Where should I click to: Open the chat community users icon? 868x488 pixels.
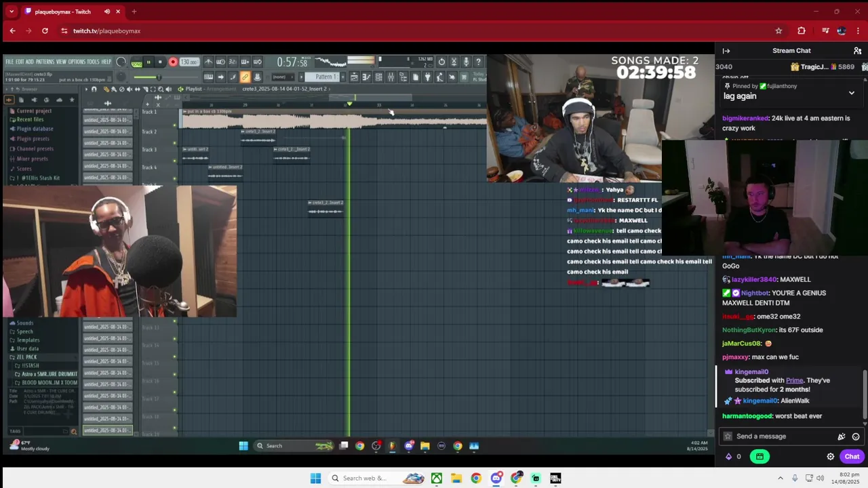(857, 51)
